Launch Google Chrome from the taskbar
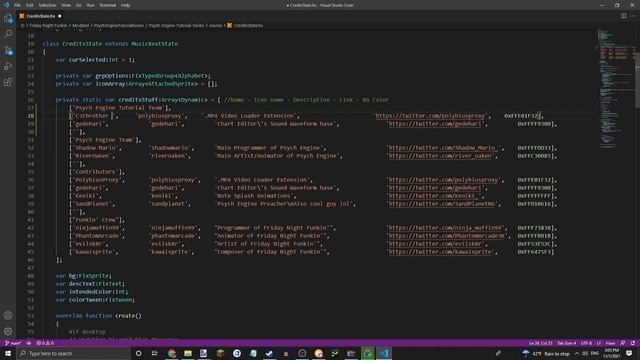 click(171, 353)
